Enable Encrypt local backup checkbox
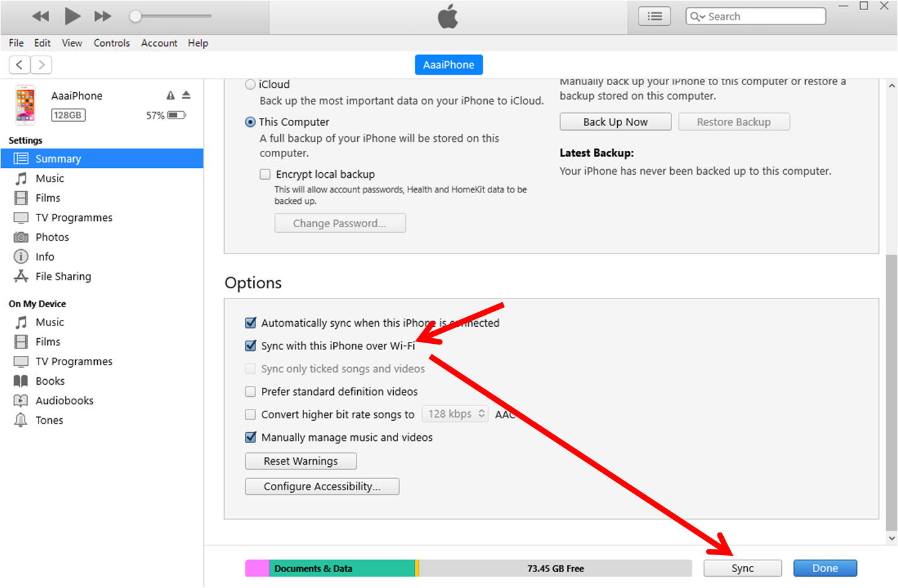Image resolution: width=898 pixels, height=588 pixels. tap(265, 174)
